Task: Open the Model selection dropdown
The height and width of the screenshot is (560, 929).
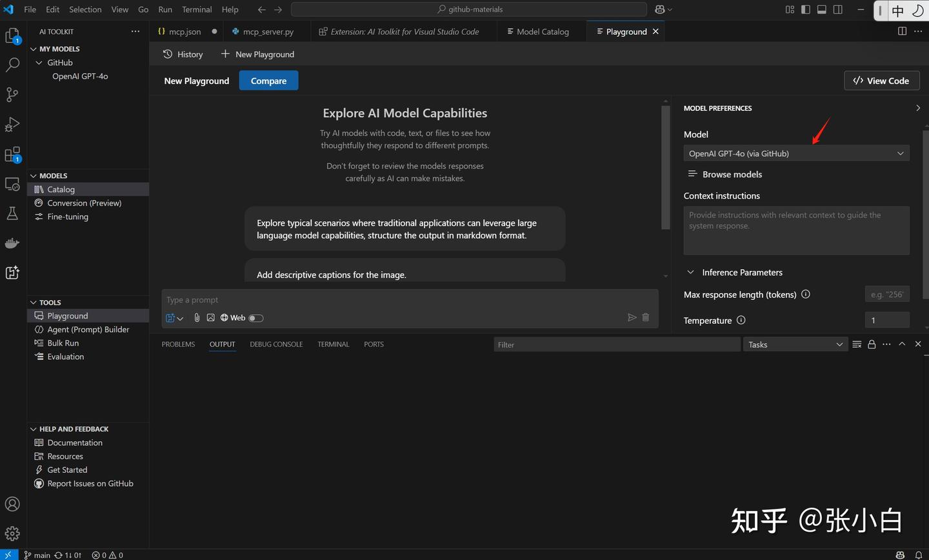Action: tap(797, 154)
